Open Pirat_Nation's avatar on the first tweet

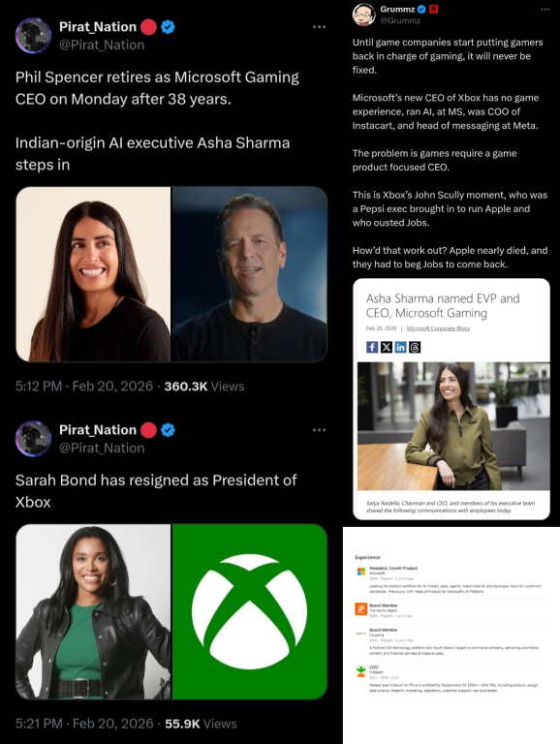[x=33, y=36]
